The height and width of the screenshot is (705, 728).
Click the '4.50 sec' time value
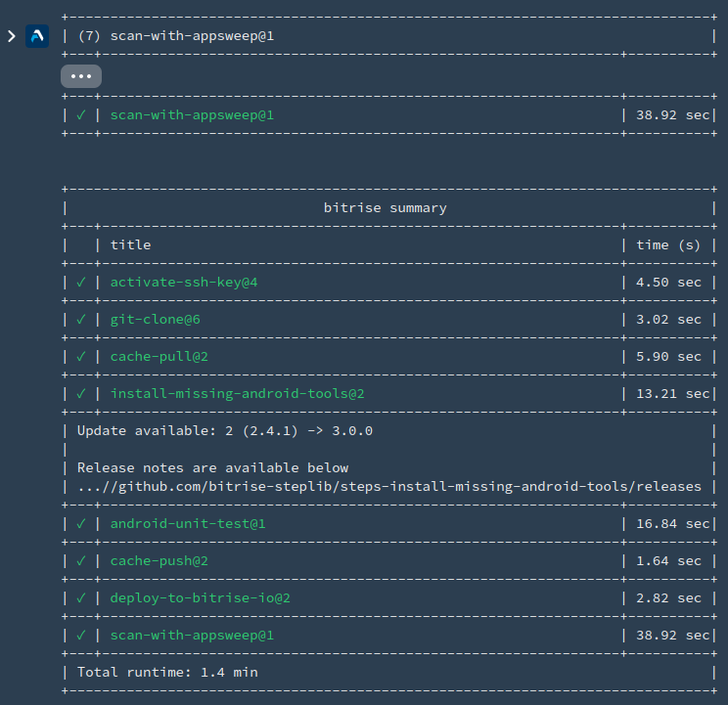tap(668, 282)
